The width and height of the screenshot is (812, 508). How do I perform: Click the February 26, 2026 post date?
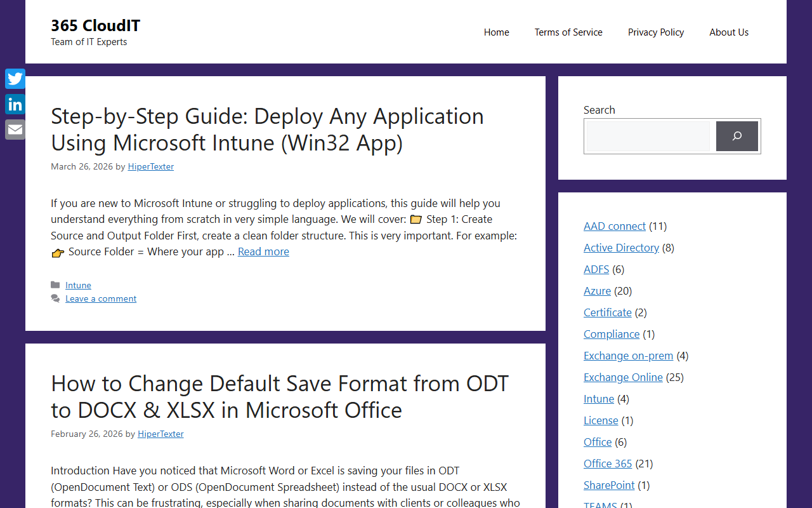(87, 434)
